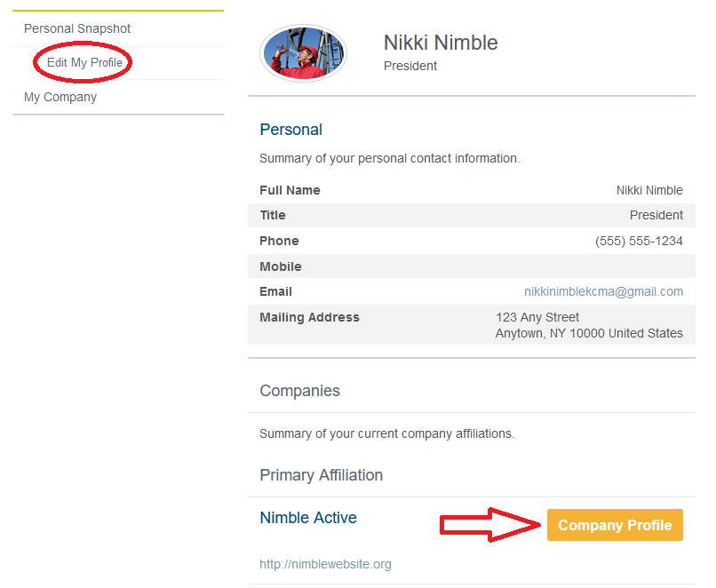Open Personal Snapshot in the sidebar

(x=77, y=28)
